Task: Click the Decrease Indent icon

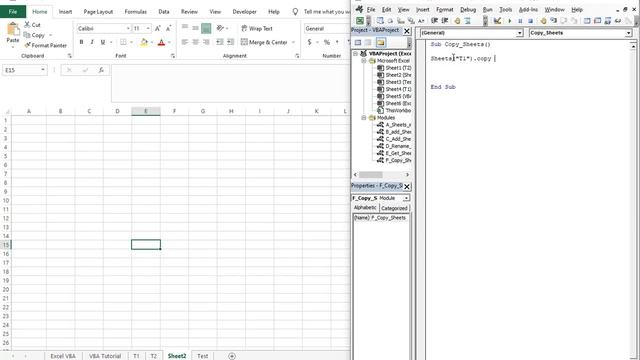Action: point(220,42)
